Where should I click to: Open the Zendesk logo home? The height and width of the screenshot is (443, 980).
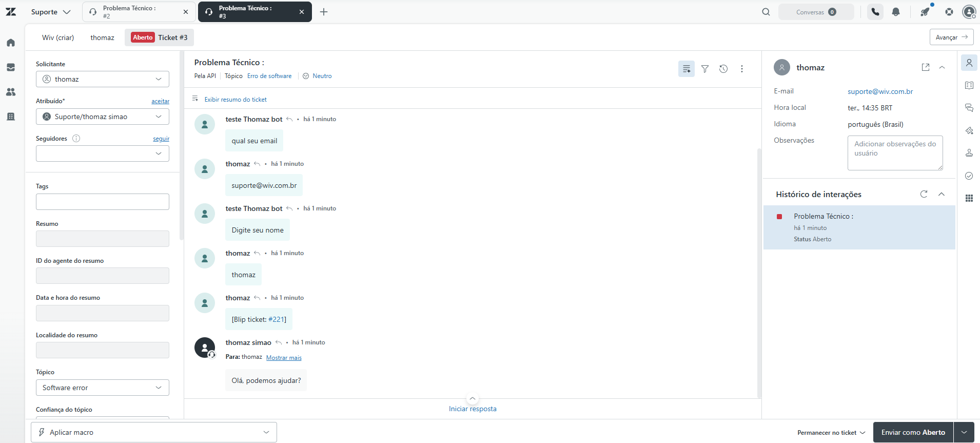coord(11,12)
